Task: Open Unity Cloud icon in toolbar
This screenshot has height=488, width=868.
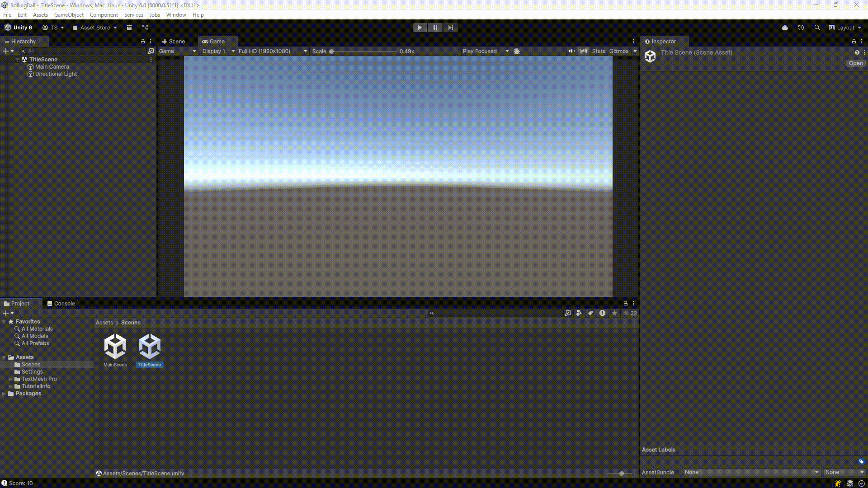Action: [785, 28]
